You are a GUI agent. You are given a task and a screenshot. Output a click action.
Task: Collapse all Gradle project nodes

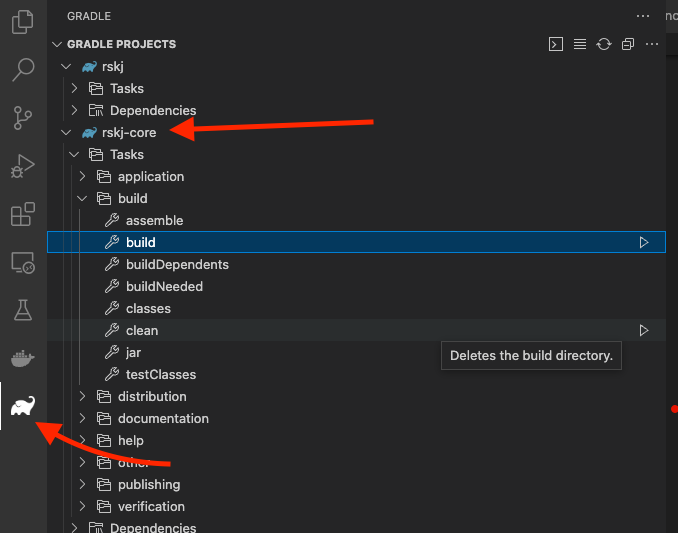pos(628,44)
